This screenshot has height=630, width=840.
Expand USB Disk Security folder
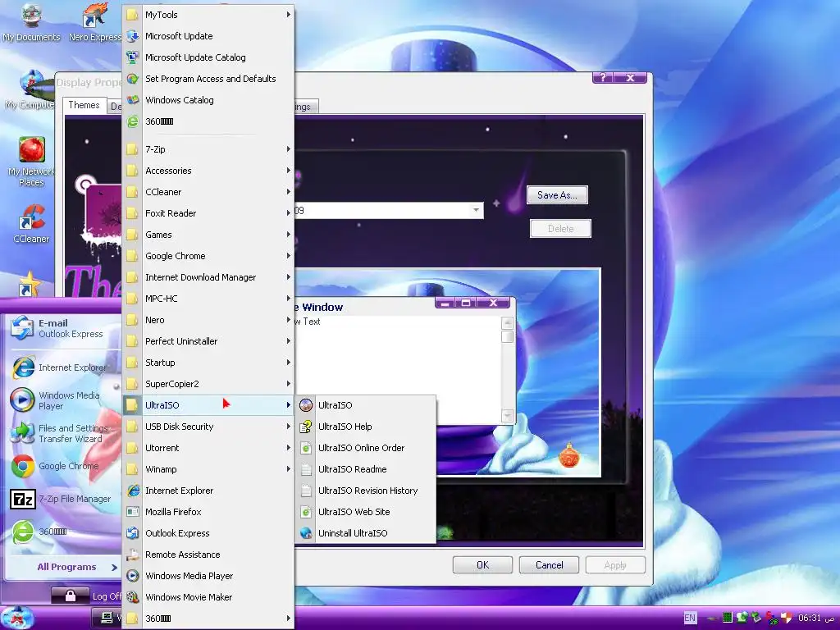pos(208,427)
